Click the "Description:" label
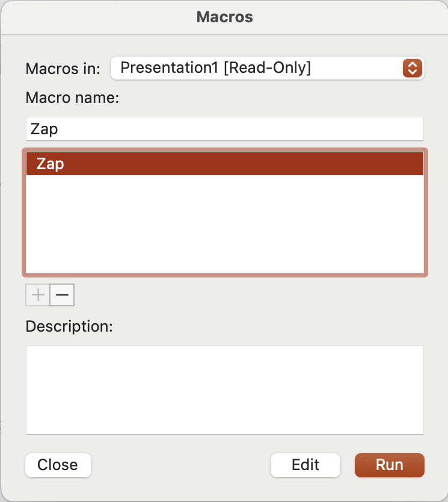 point(69,327)
